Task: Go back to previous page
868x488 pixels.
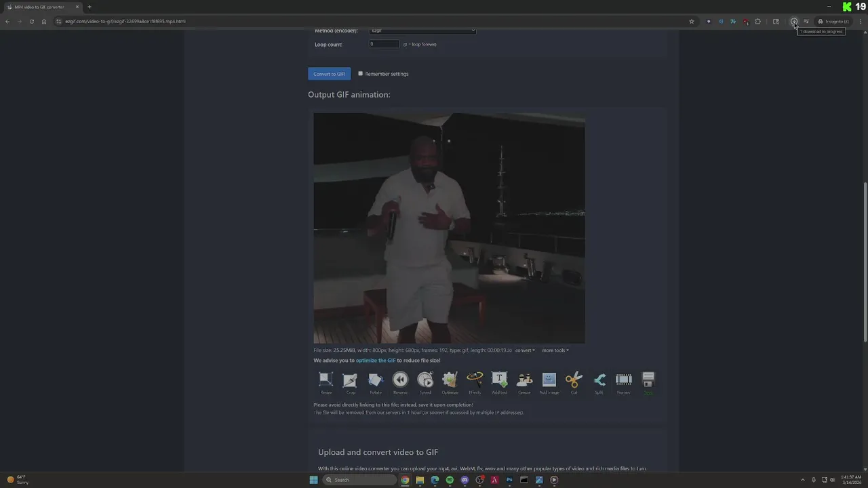Action: click(x=7, y=21)
